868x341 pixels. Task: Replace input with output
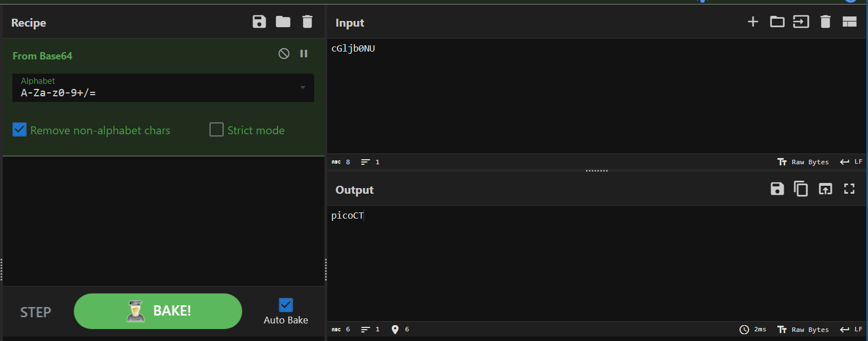[826, 189]
